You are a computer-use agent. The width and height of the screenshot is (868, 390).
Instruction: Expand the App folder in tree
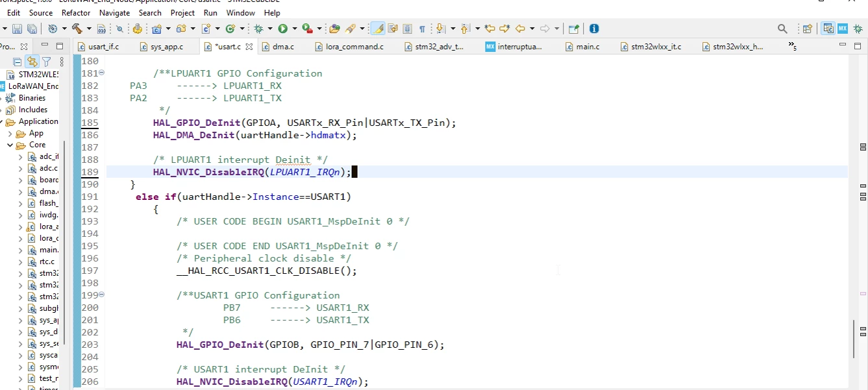tap(10, 133)
